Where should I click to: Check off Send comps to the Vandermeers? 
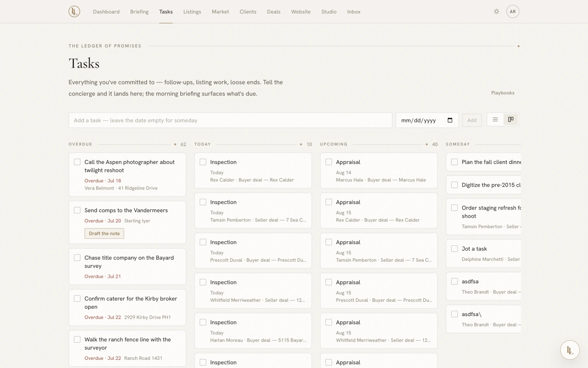77,210
